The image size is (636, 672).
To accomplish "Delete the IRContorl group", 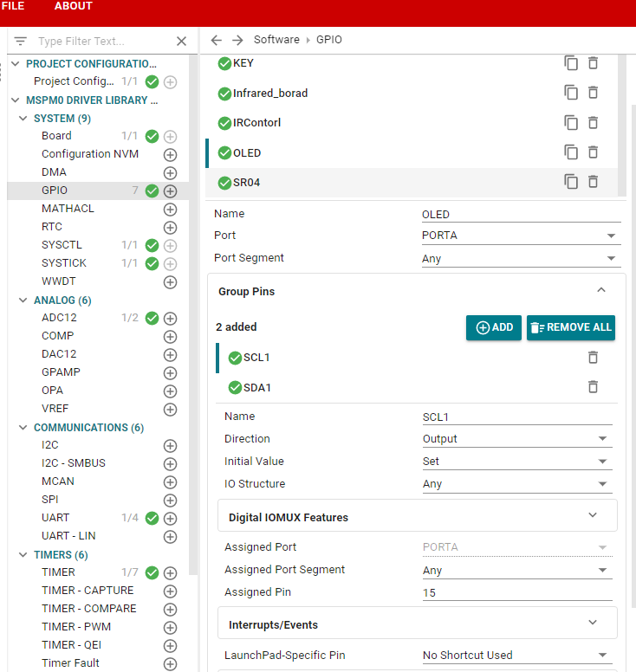I will coord(594,123).
